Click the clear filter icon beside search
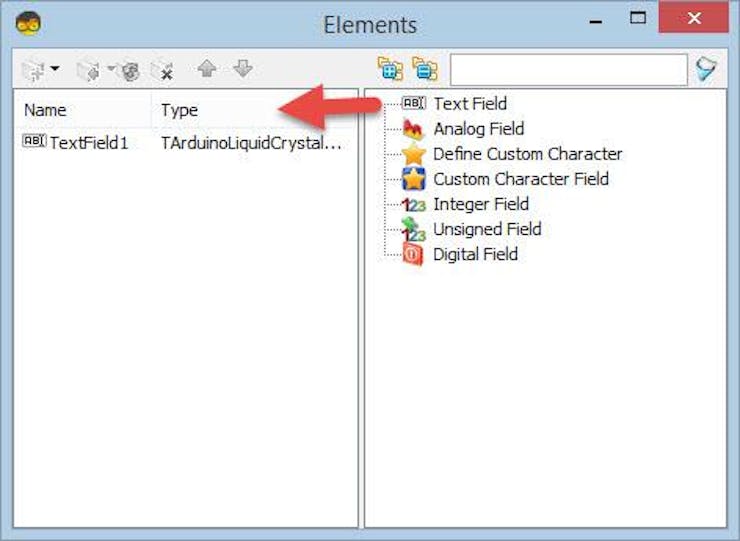The height and width of the screenshot is (541, 740). (707, 70)
